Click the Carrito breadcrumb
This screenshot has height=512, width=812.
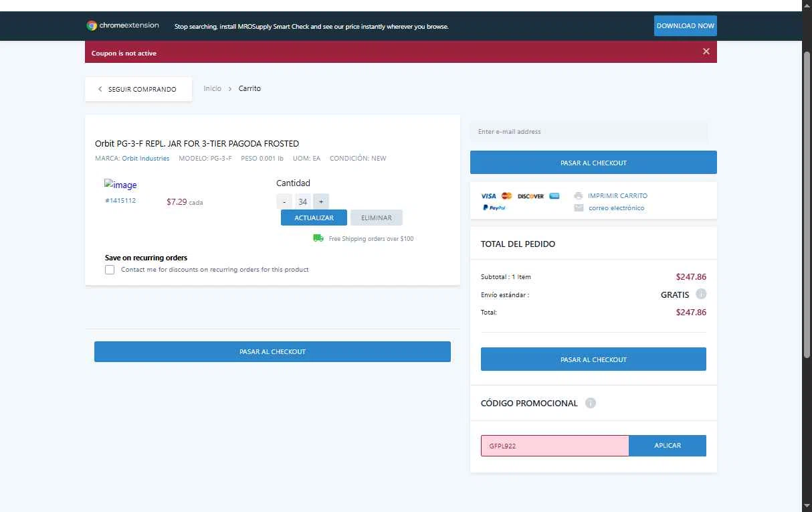(x=249, y=88)
